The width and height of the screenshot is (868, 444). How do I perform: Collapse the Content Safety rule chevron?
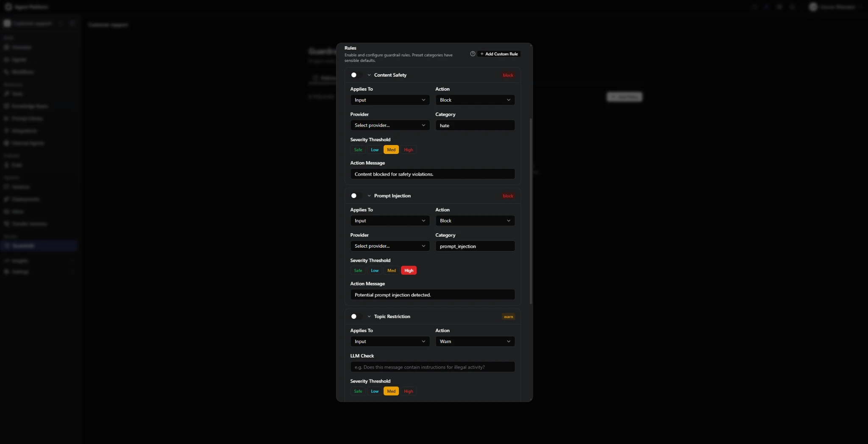(x=369, y=75)
